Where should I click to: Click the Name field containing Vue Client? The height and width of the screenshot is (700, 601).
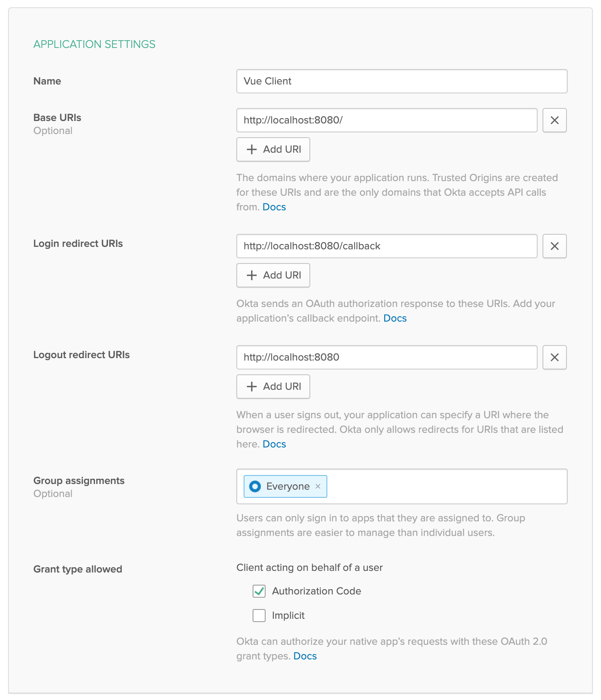(x=402, y=81)
